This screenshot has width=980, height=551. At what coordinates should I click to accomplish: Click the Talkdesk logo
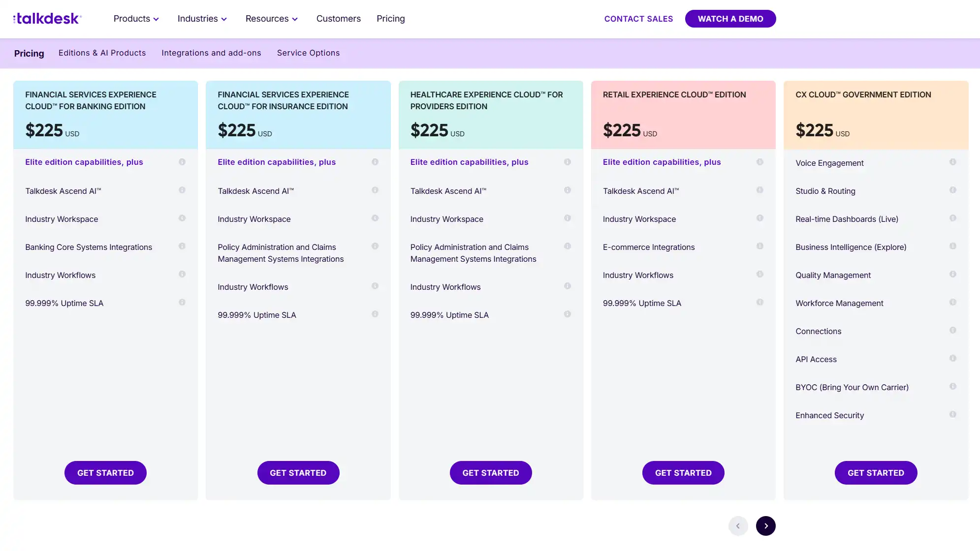pyautogui.click(x=47, y=19)
